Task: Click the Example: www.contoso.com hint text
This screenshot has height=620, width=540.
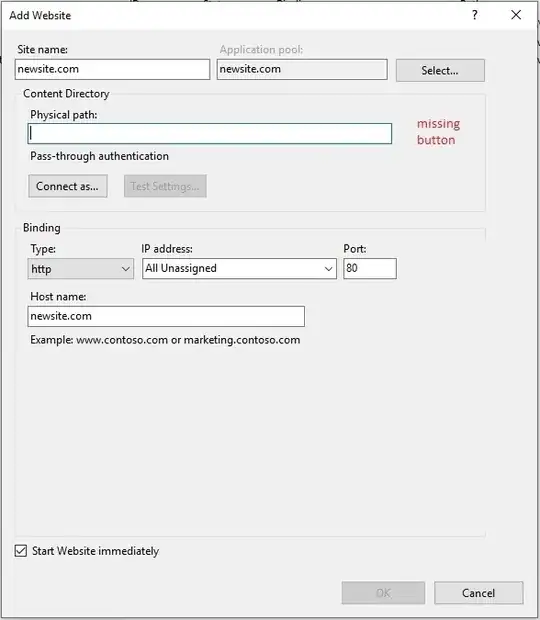Action: coord(165,340)
